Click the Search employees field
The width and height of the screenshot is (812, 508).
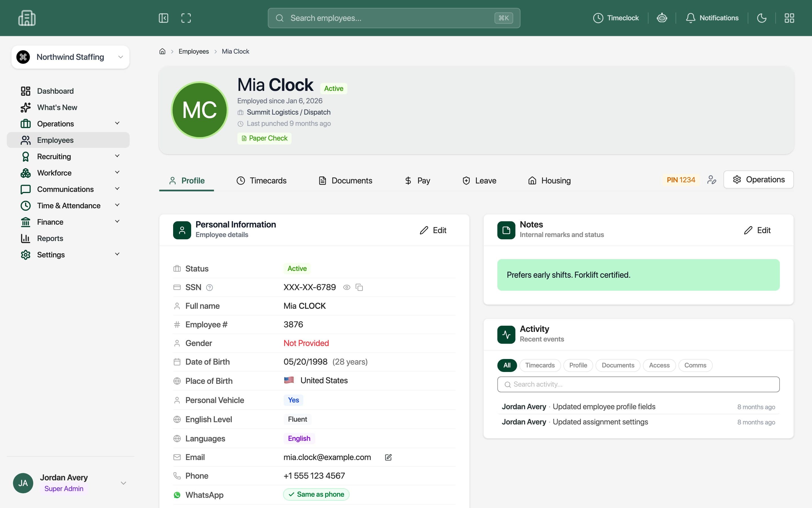[x=394, y=18]
